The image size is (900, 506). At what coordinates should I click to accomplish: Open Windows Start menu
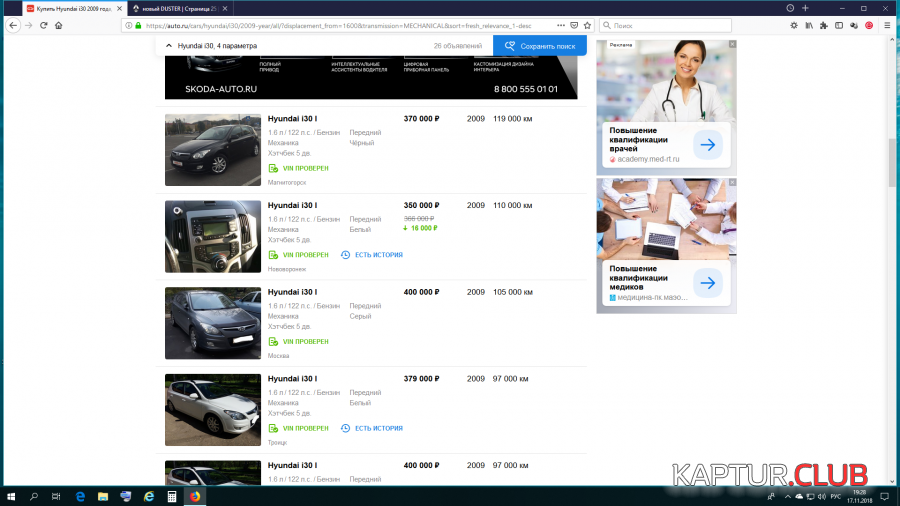pos(10,496)
